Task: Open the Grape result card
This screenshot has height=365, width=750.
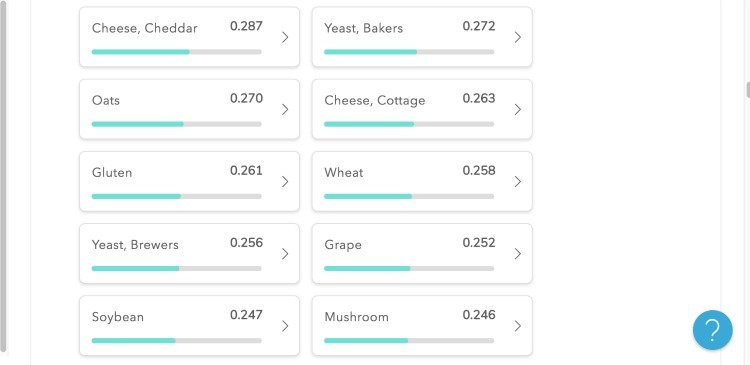Action: tap(422, 254)
